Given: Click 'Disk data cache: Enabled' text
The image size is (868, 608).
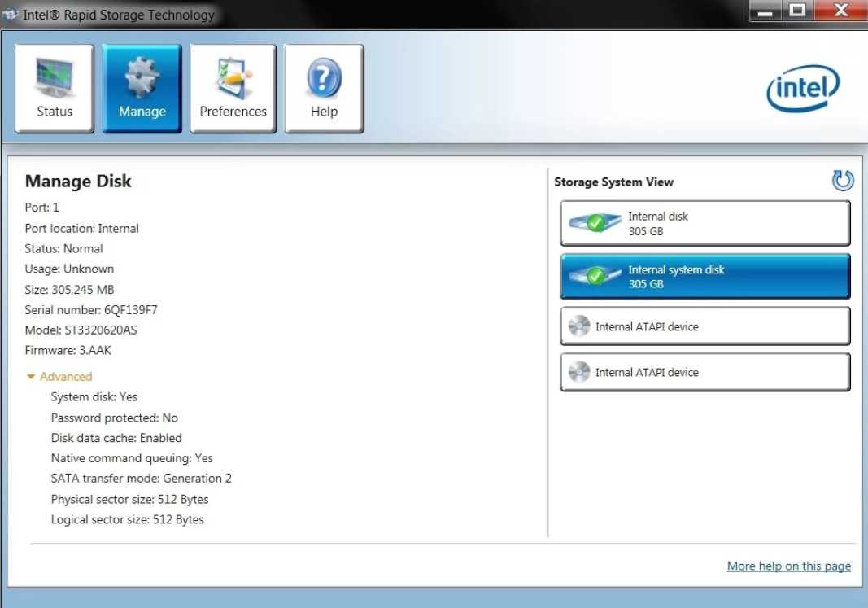Looking at the screenshot, I should (x=116, y=438).
